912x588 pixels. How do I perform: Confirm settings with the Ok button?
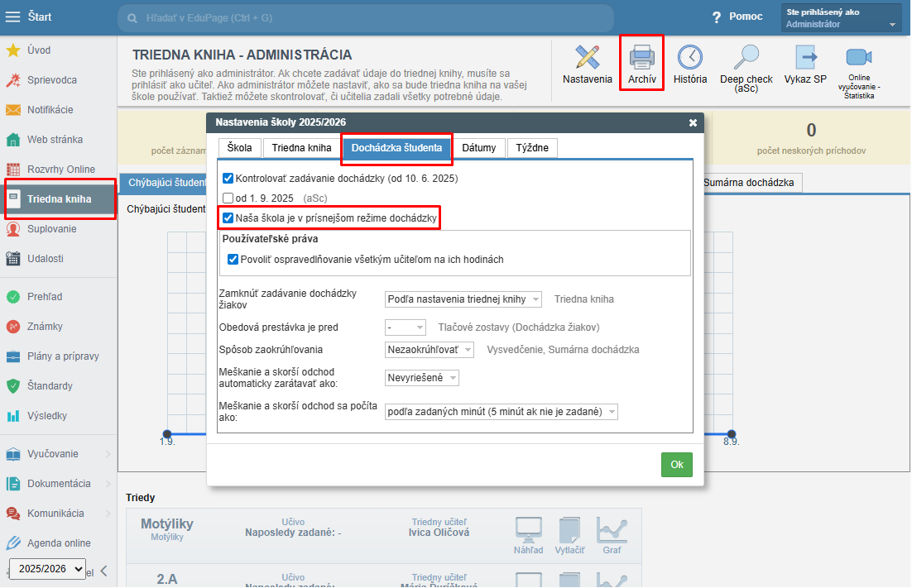(x=676, y=465)
